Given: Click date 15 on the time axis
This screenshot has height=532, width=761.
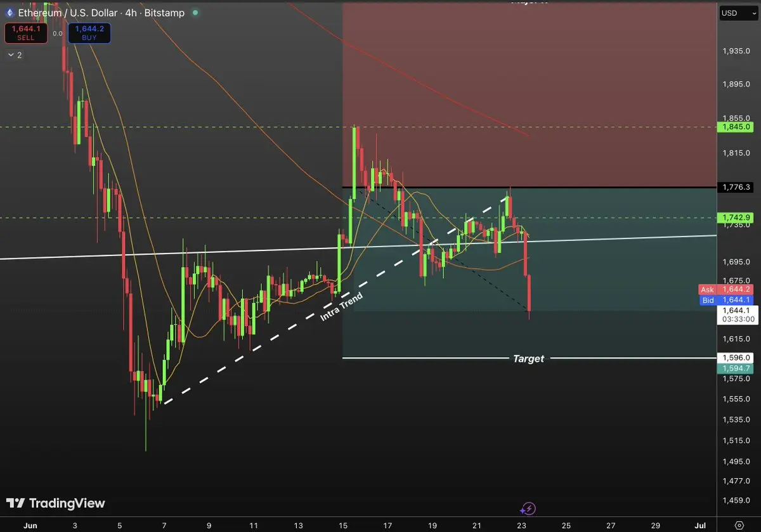Looking at the screenshot, I should (343, 526).
